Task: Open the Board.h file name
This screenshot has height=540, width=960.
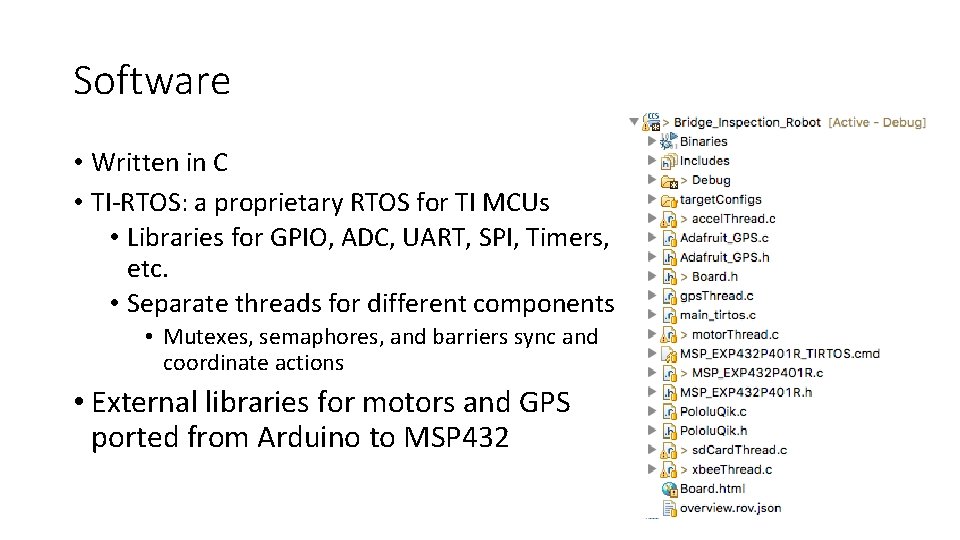Action: (x=714, y=277)
